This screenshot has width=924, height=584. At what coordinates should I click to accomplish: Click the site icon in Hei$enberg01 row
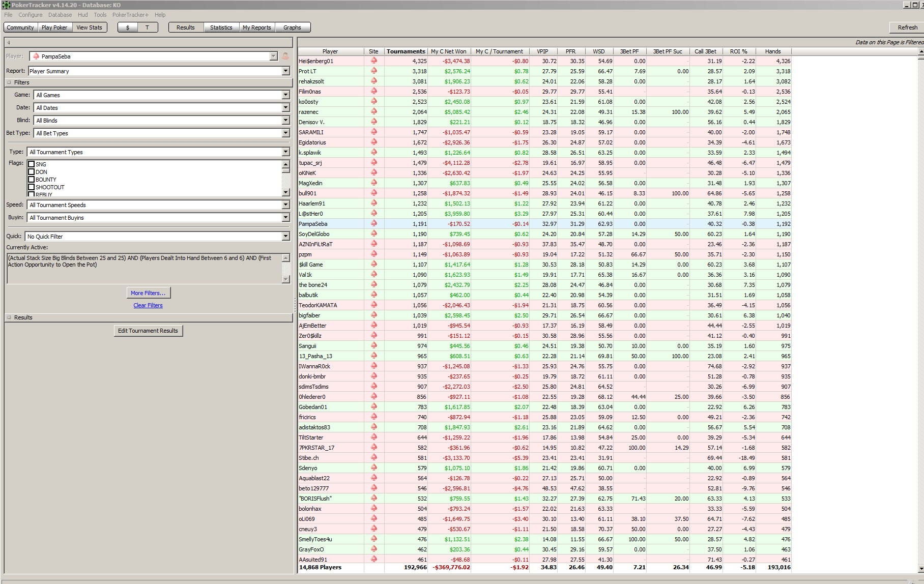[374, 61]
